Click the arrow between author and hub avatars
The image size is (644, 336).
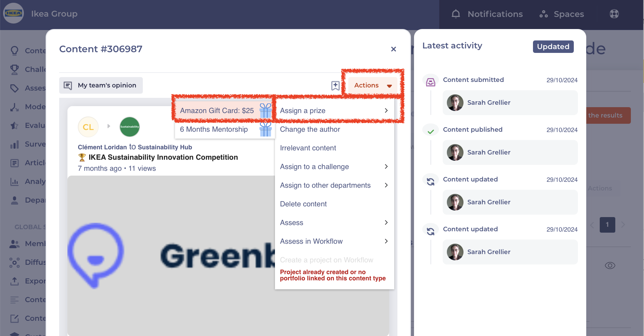[x=109, y=126]
